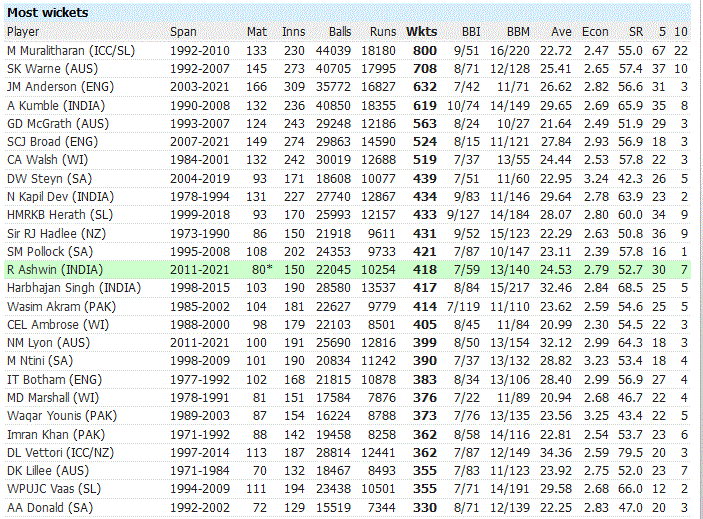
Task: Select player 'NM Lyon (AUS)'
Action: [48, 343]
